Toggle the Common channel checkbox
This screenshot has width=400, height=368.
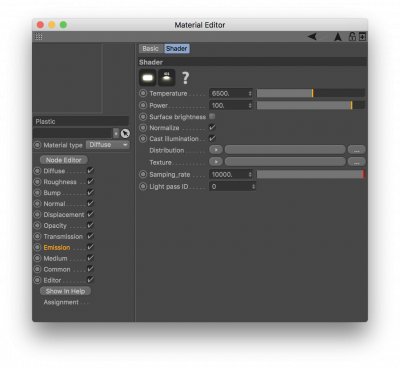coord(90,269)
